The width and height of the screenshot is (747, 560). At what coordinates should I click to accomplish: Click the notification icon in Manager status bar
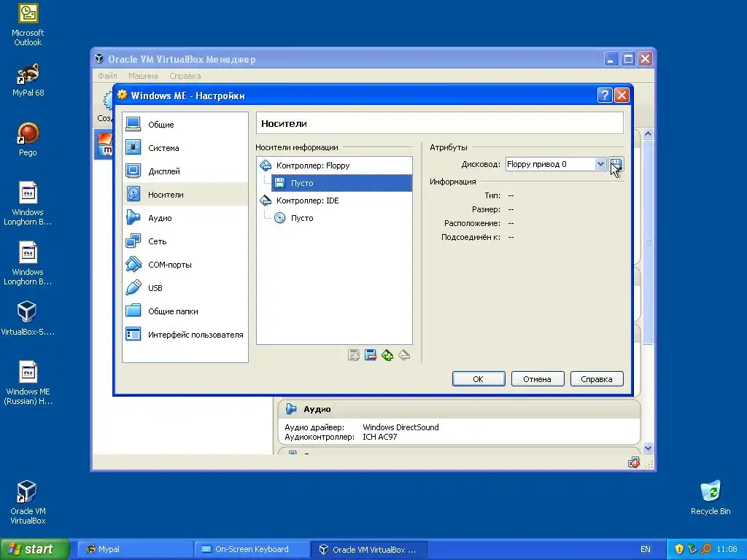click(x=634, y=462)
